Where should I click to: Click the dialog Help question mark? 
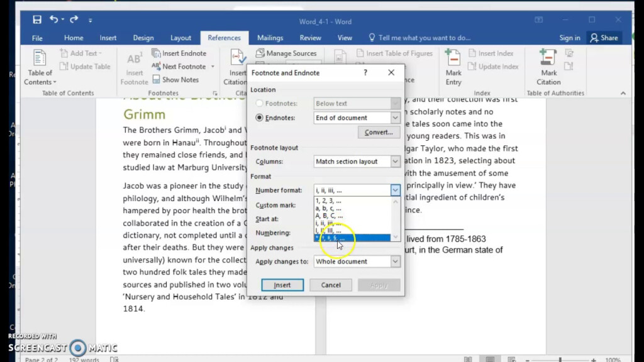pos(365,73)
